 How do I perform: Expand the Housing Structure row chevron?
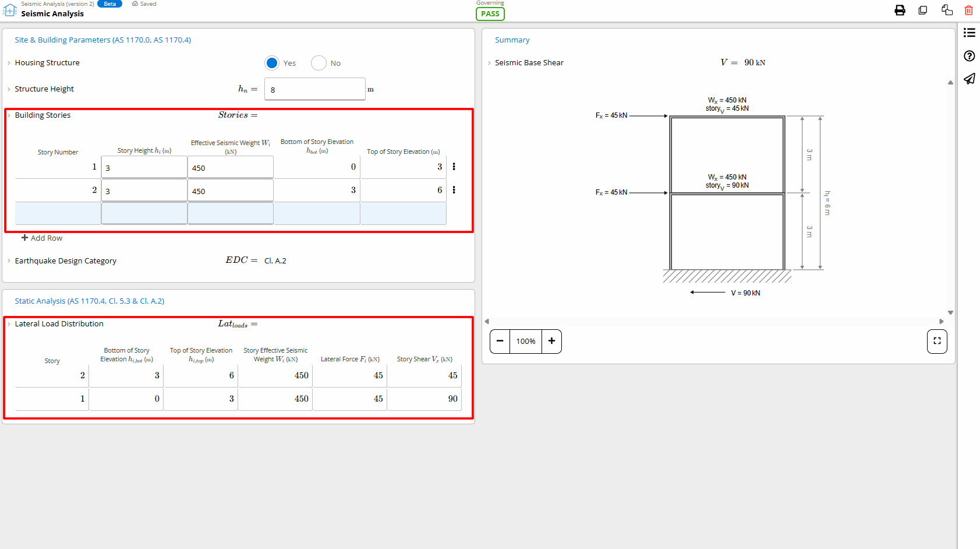tap(9, 63)
